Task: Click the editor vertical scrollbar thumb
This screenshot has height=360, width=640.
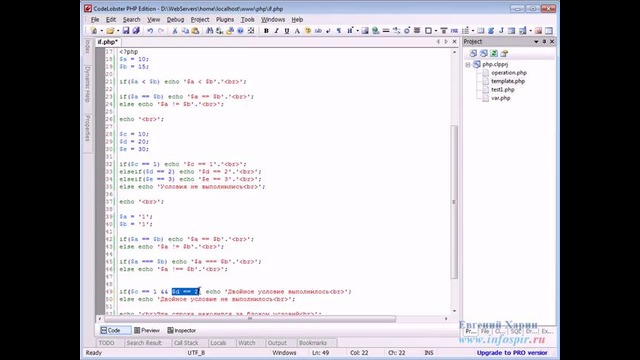Action: point(454,202)
